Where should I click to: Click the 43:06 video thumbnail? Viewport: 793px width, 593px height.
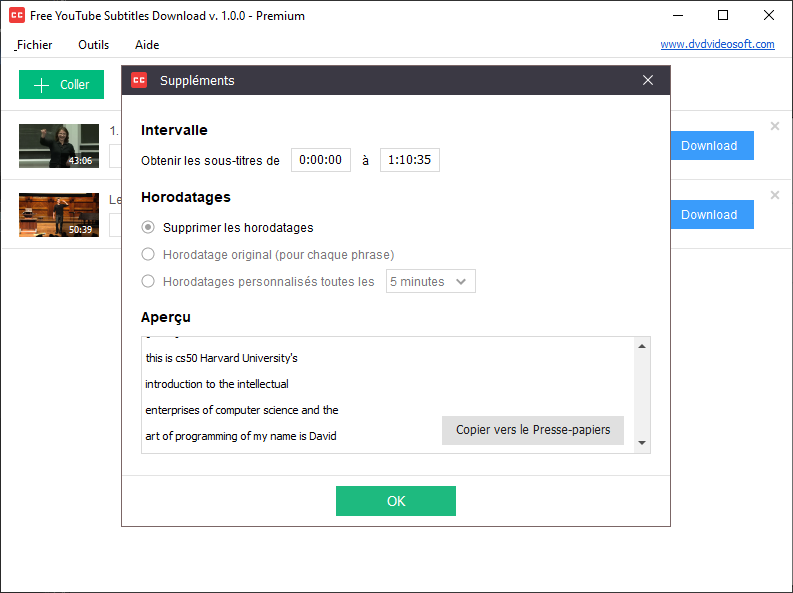59,146
